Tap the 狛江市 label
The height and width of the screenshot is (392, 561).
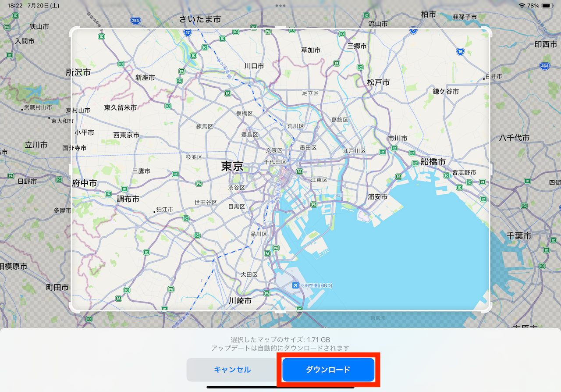[x=165, y=210]
